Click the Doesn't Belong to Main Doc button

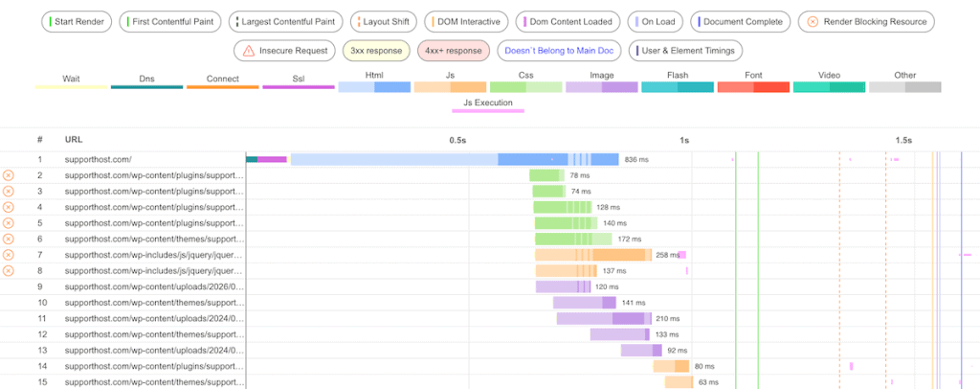click(x=559, y=51)
